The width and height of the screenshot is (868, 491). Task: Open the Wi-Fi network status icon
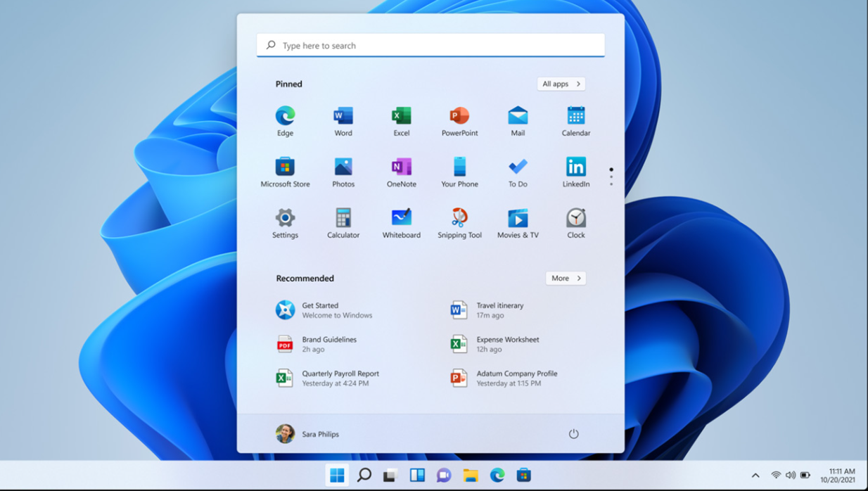tap(776, 476)
